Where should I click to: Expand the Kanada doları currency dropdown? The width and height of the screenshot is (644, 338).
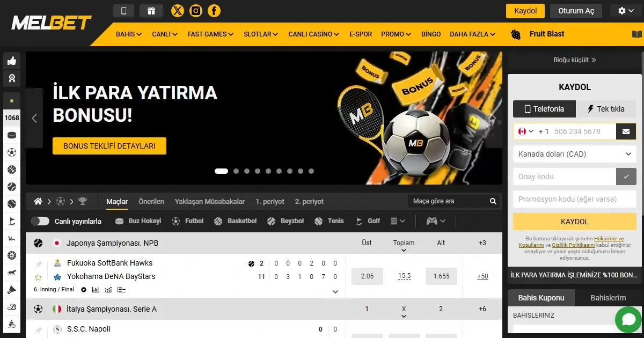pos(574,154)
